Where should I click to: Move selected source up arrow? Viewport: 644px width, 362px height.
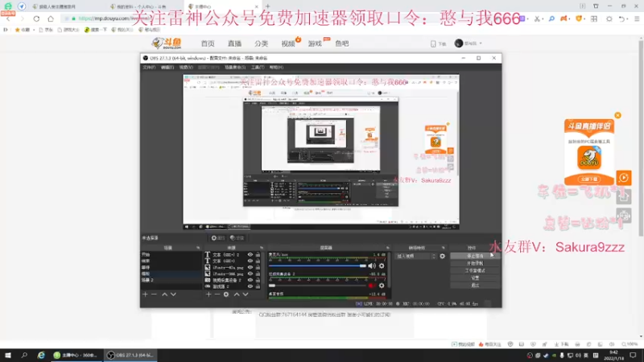coord(237,294)
